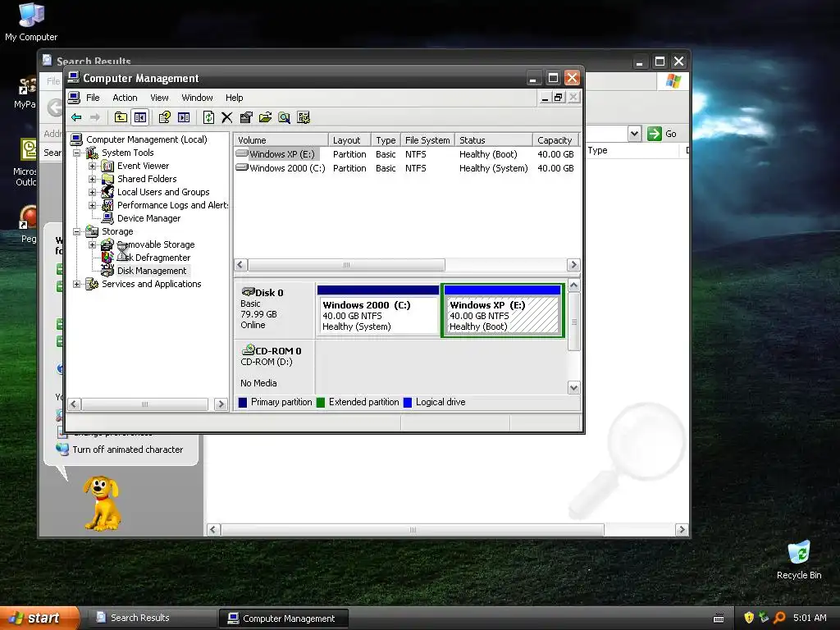840x630 pixels.
Task: Select the Windows 2000 (C:) volume row
Action: click(x=406, y=168)
